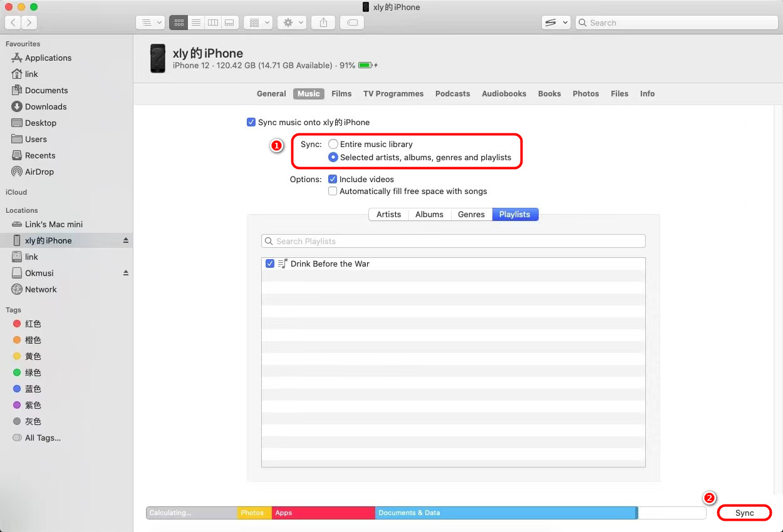Viewport: 783px width, 532px height.
Task: Click the orange 橙色 tag
Action: tap(27, 340)
